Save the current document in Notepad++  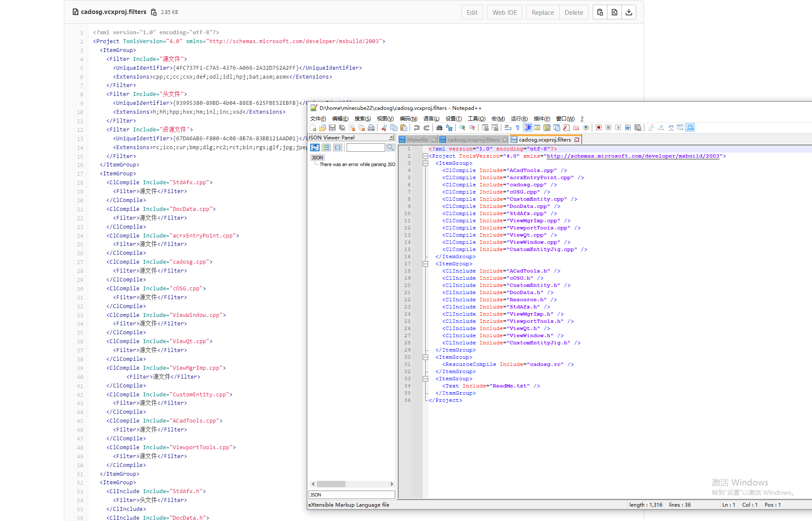(x=332, y=128)
